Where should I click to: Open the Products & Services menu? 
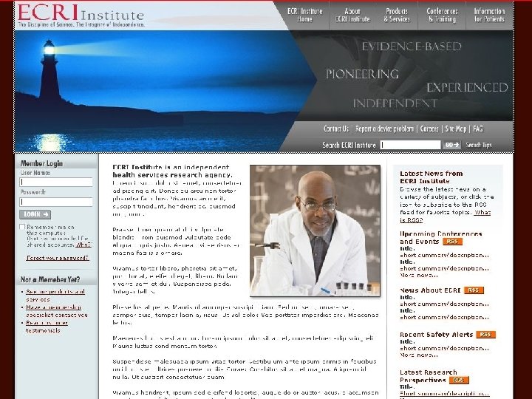(397, 16)
